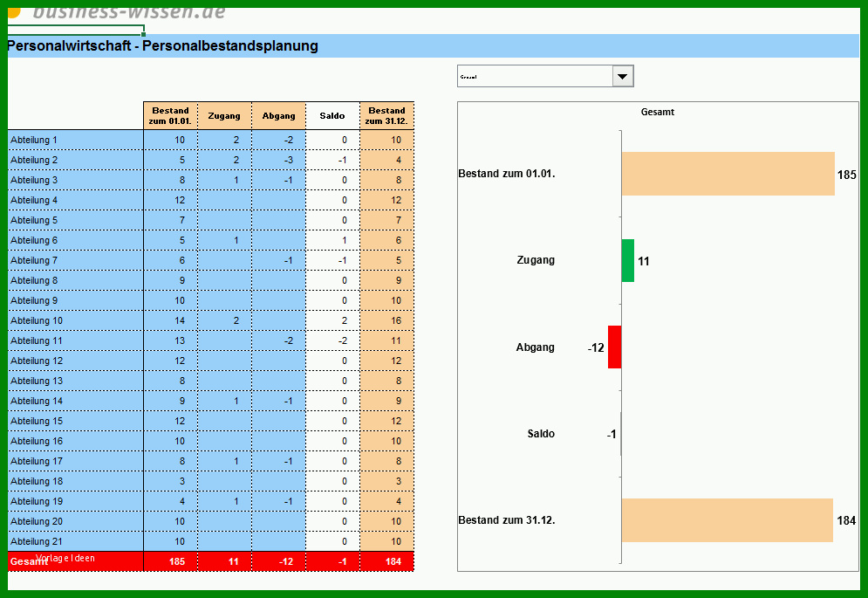Click the Abgang axis label in chart
Screen dimensions: 868x598
[x=536, y=347]
